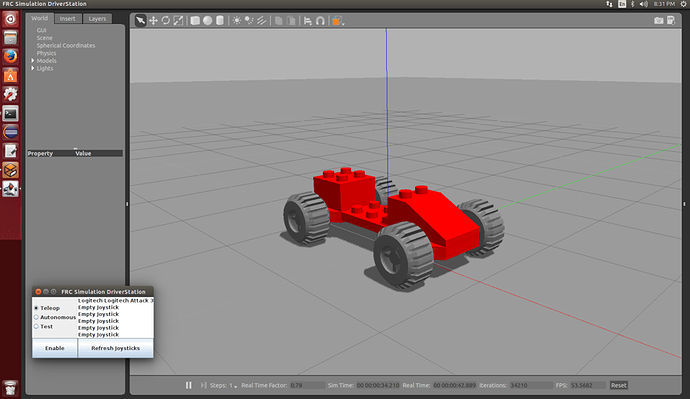
Task: Insert a box shape from toolbar
Action: click(195, 20)
